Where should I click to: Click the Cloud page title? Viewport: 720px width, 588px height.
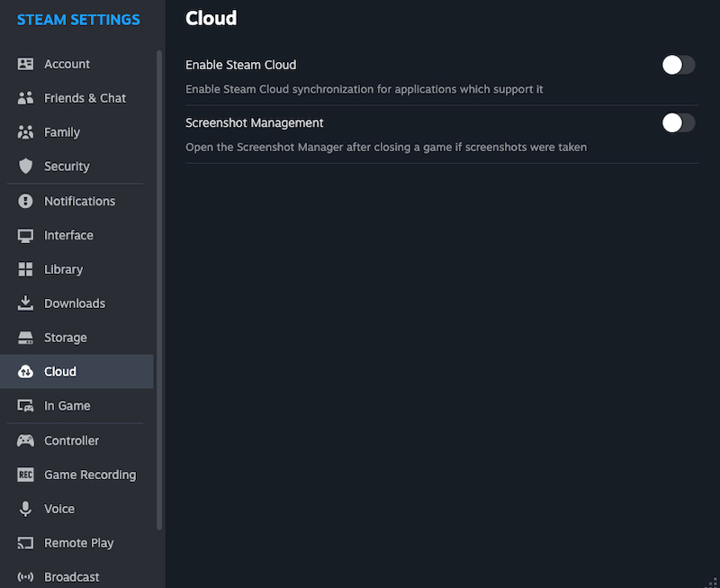(211, 18)
